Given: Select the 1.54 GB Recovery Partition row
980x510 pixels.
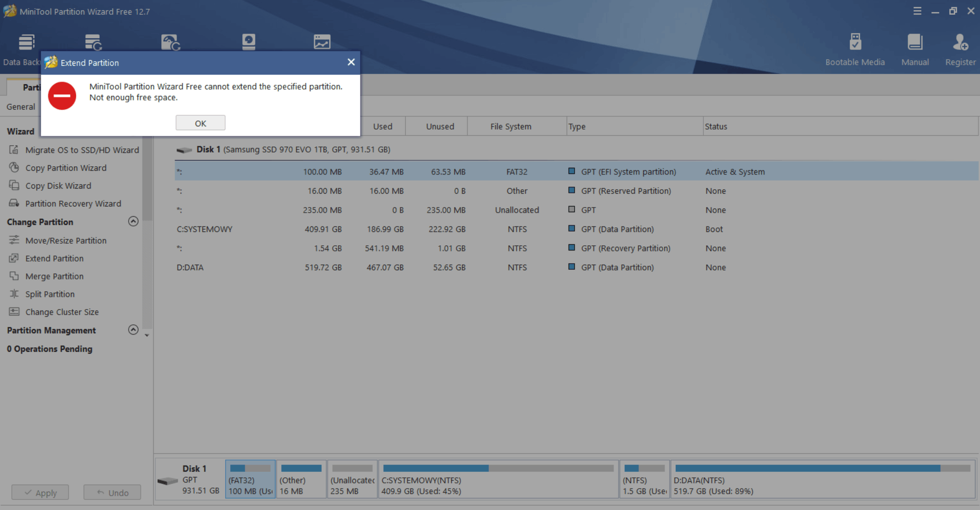Looking at the screenshot, I should point(576,248).
